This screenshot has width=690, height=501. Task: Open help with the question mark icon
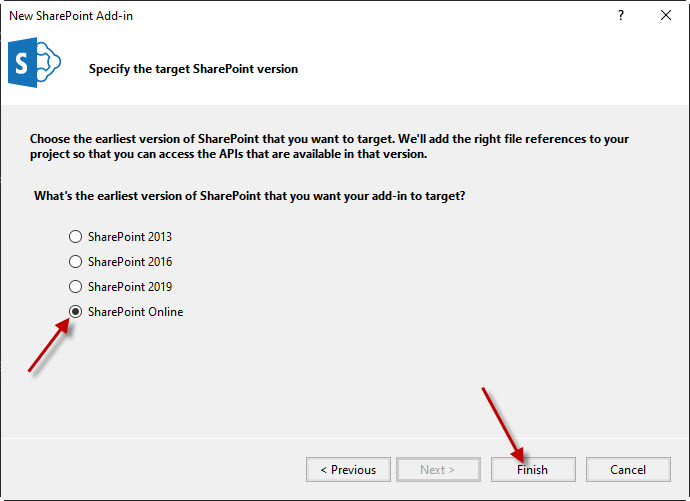pos(620,15)
